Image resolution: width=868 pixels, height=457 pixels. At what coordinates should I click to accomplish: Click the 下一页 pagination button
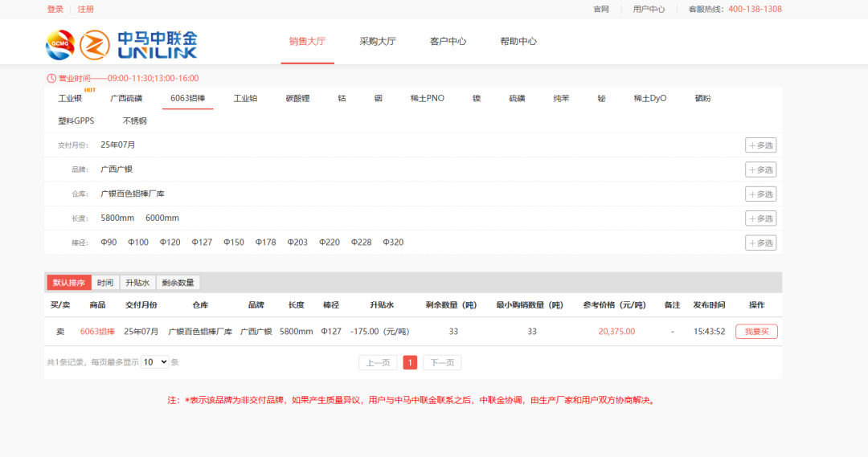[442, 362]
